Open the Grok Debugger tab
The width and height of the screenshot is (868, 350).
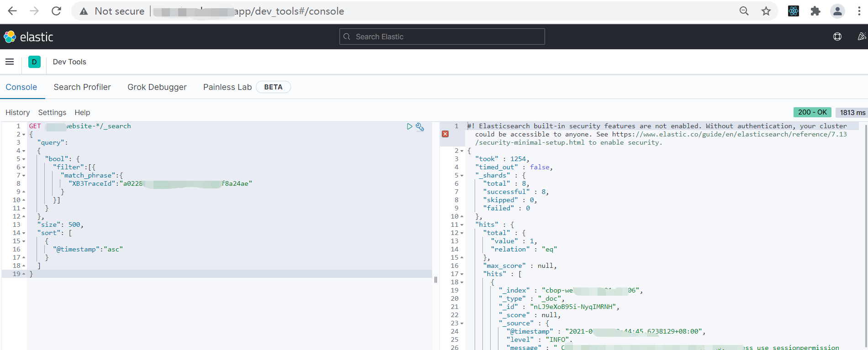[157, 87]
